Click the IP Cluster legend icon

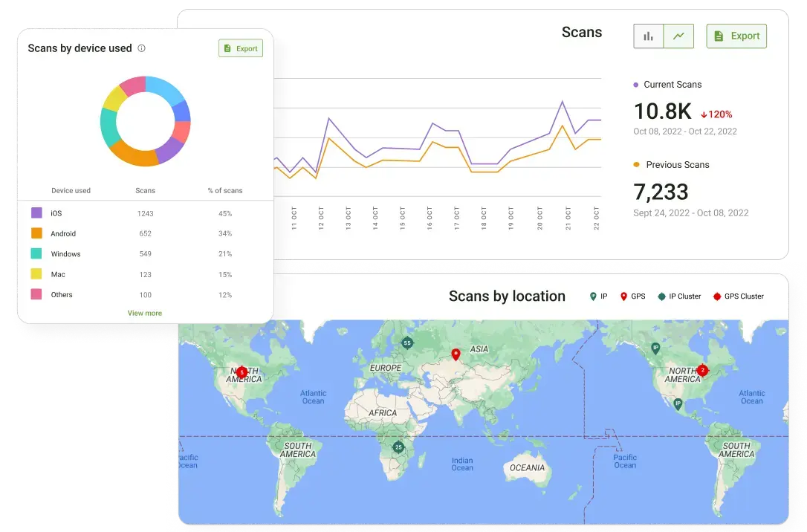tap(661, 296)
